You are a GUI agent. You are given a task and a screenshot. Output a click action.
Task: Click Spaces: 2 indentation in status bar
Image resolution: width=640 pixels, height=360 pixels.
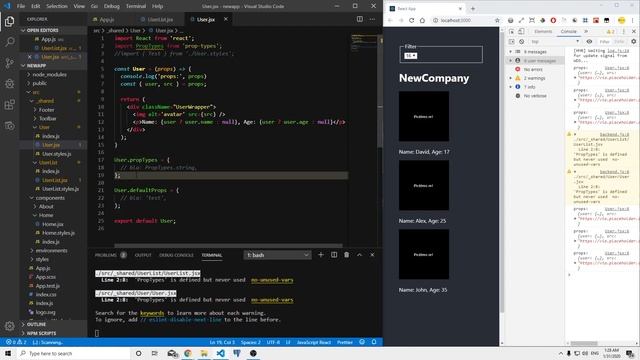251,342
